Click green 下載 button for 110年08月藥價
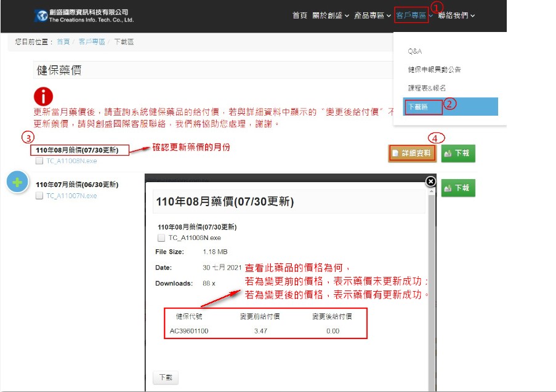Viewport: 556px width, 392px height. pyautogui.click(x=457, y=153)
